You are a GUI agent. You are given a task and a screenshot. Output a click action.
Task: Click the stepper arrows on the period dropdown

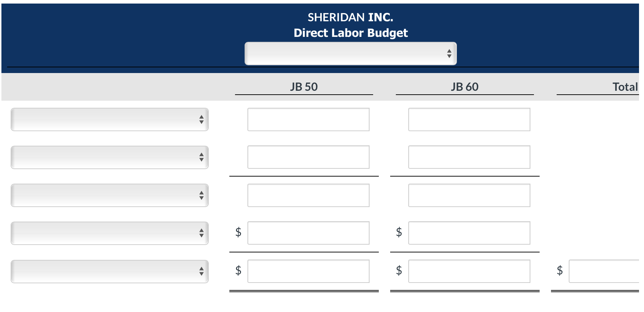click(x=449, y=54)
